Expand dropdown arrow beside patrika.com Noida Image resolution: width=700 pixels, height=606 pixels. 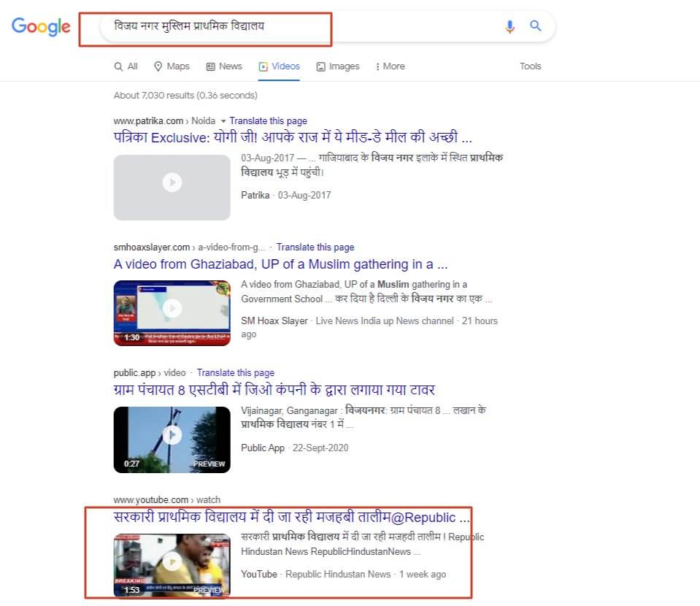(223, 121)
